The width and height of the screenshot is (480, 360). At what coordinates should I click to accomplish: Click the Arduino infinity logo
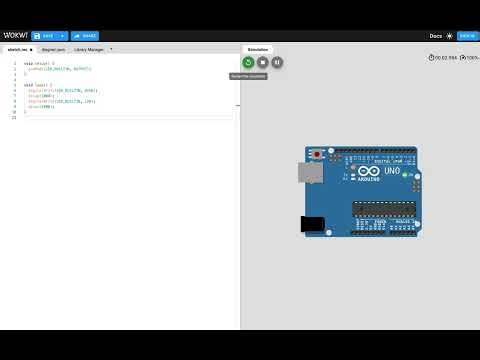[x=369, y=171]
